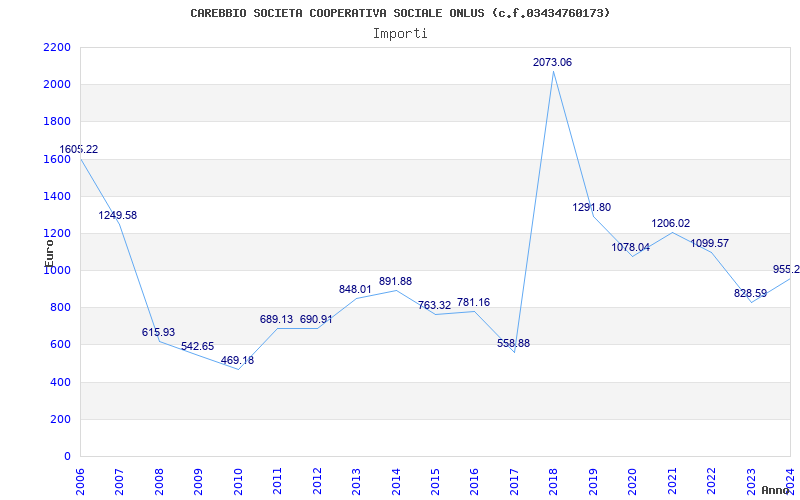Click the 'Anno' x-axis title
The width and height of the screenshot is (800, 500).
(x=776, y=490)
